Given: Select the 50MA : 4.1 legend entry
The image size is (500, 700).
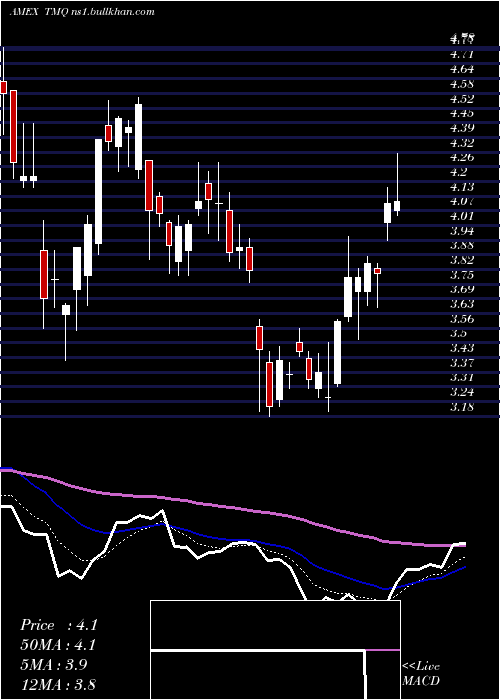Looking at the screenshot, I should click(x=58, y=645).
